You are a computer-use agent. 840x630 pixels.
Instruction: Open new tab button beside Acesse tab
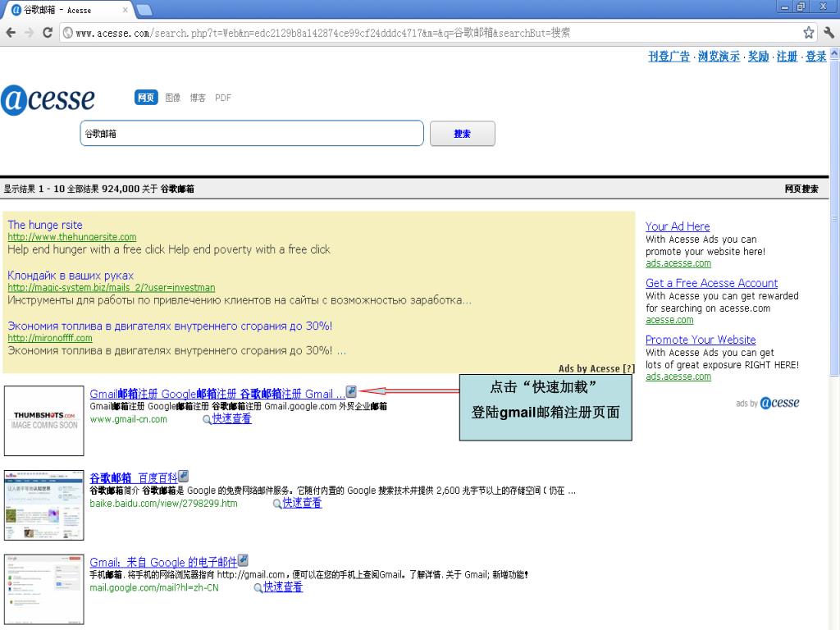pyautogui.click(x=144, y=10)
